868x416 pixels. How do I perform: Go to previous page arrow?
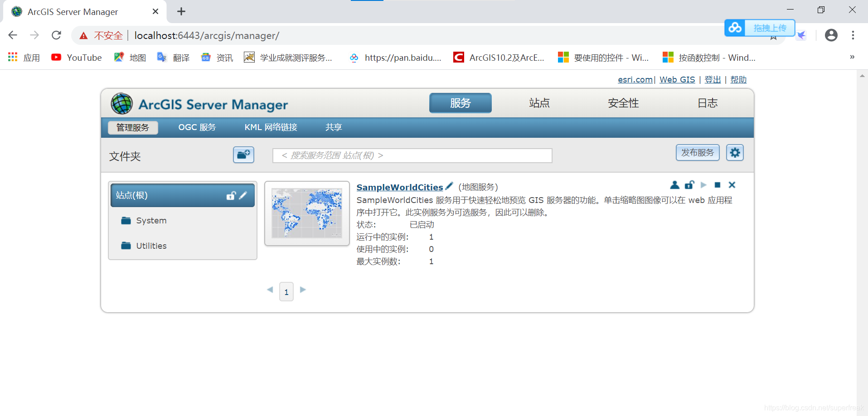pyautogui.click(x=270, y=290)
